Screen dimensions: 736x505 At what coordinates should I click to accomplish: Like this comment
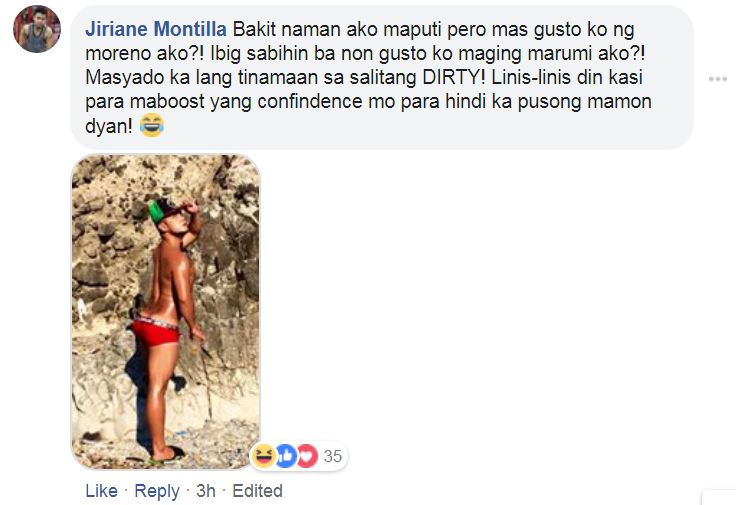(x=101, y=491)
